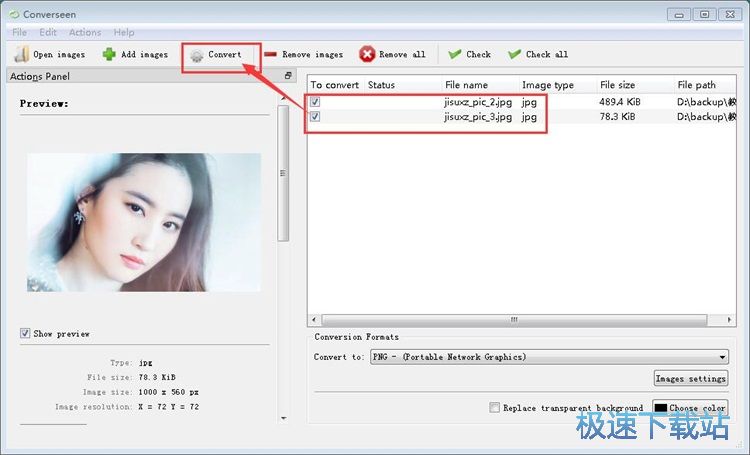Open the Convert to format dropdown
Screen dimensions: 750x455
point(549,357)
